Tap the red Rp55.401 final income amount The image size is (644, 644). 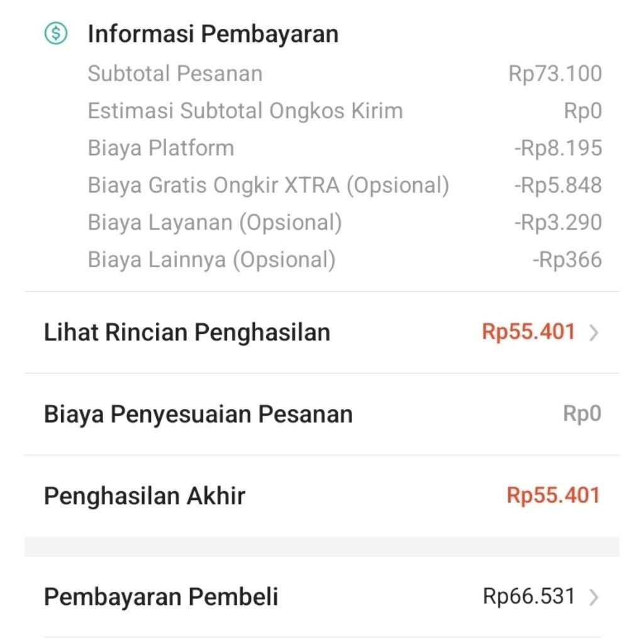[x=553, y=496]
